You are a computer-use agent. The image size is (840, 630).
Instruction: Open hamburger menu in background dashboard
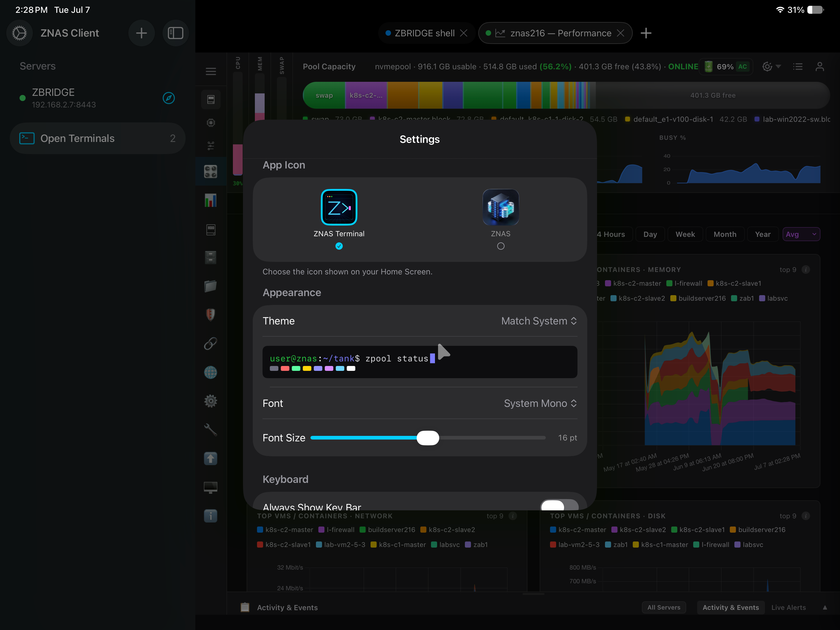(x=211, y=71)
